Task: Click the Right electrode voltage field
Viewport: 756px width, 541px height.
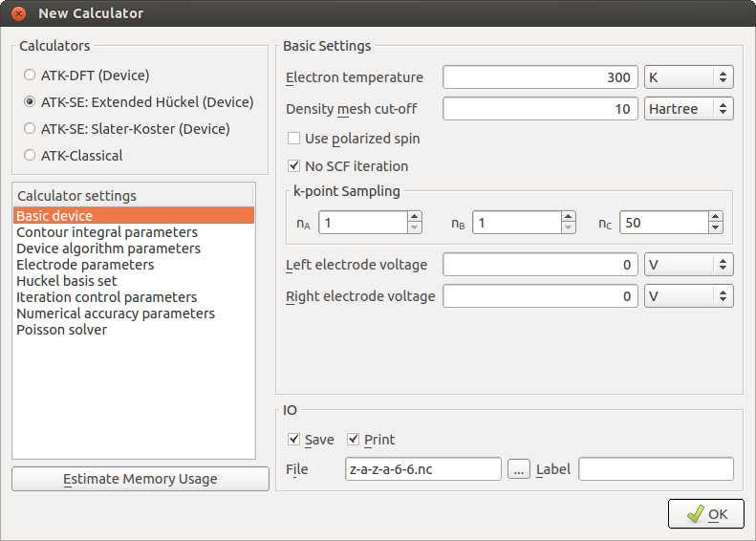Action: click(x=541, y=296)
